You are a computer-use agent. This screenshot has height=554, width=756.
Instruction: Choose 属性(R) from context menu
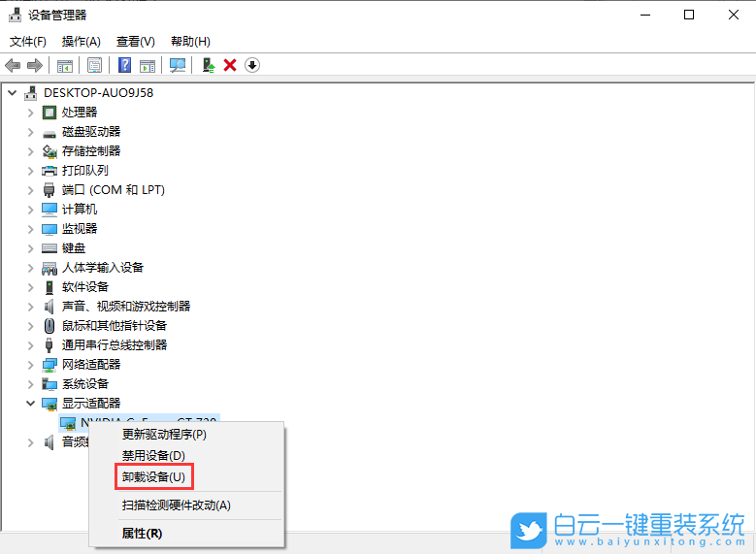(186, 534)
